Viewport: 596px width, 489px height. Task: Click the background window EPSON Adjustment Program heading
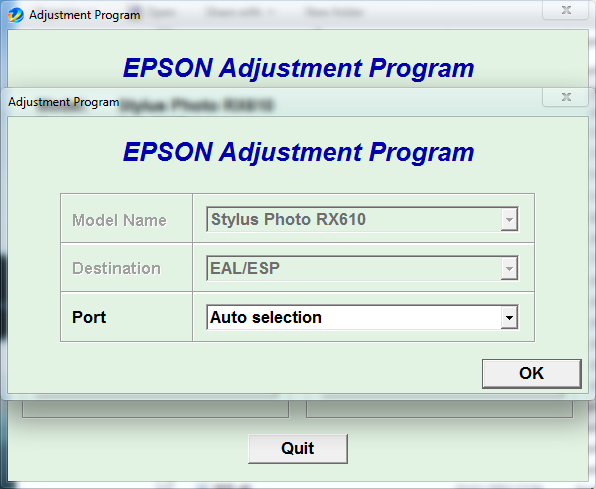tap(298, 68)
